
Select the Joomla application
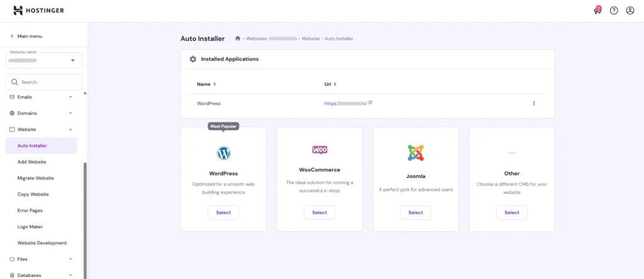(416, 213)
